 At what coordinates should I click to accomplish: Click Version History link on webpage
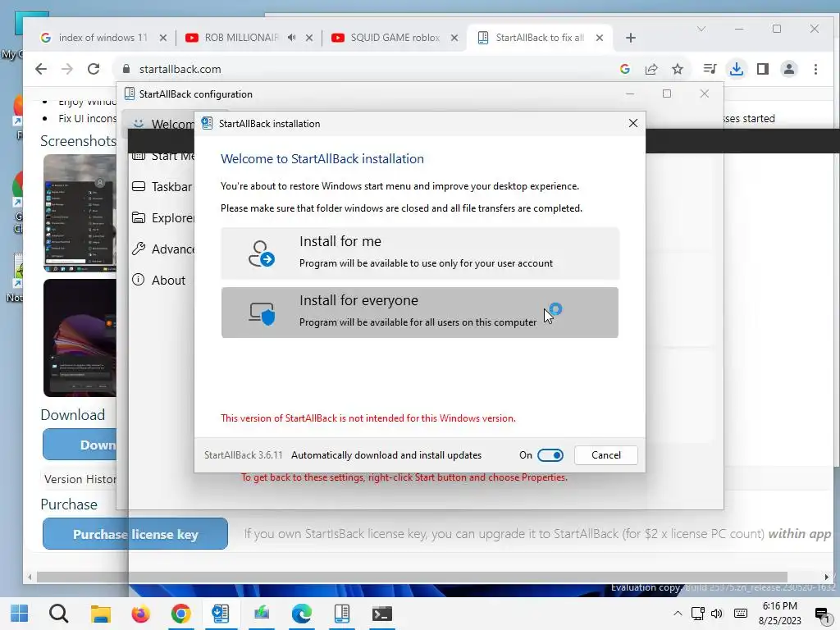80,479
